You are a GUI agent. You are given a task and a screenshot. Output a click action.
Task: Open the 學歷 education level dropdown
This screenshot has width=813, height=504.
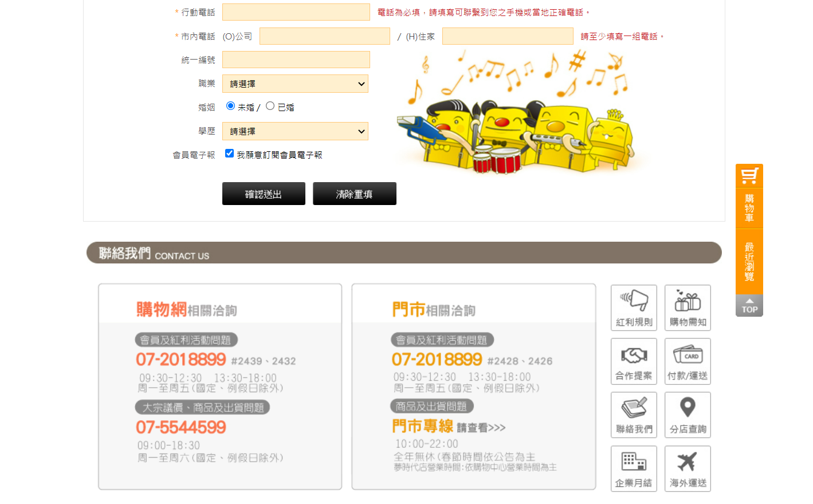(x=295, y=131)
